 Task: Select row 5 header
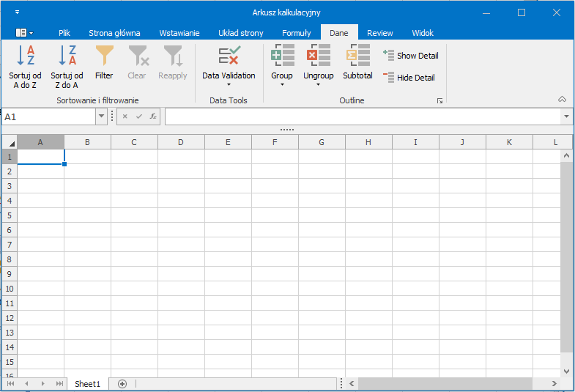pyautogui.click(x=10, y=215)
